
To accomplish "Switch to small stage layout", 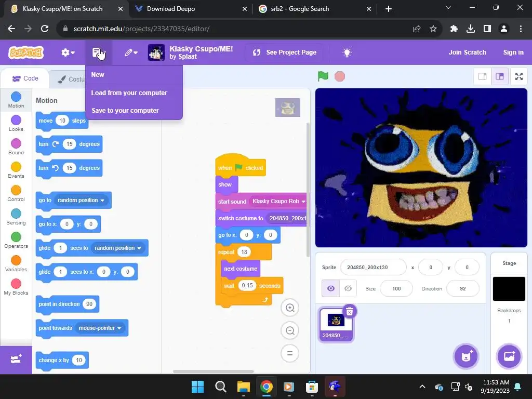I will click(482, 76).
